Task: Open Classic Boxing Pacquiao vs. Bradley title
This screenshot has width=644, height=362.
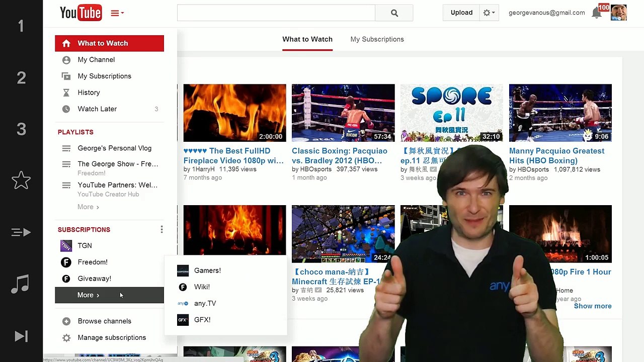Action: (340, 156)
